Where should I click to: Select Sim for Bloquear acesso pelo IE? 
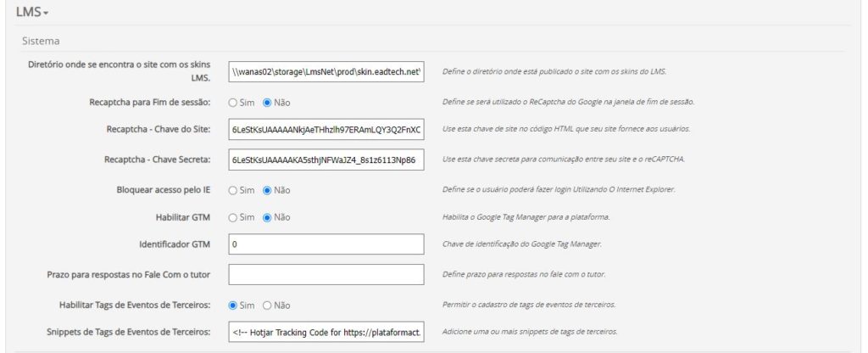(231, 189)
